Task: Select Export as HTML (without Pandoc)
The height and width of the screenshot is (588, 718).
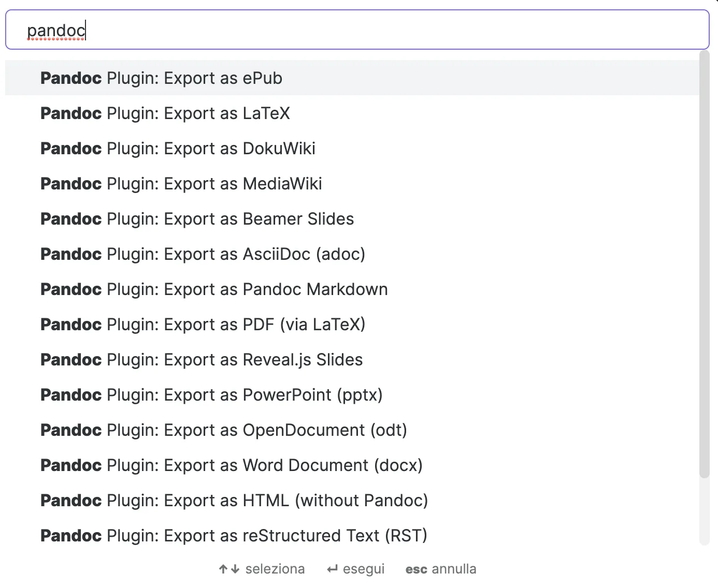Action: (234, 501)
